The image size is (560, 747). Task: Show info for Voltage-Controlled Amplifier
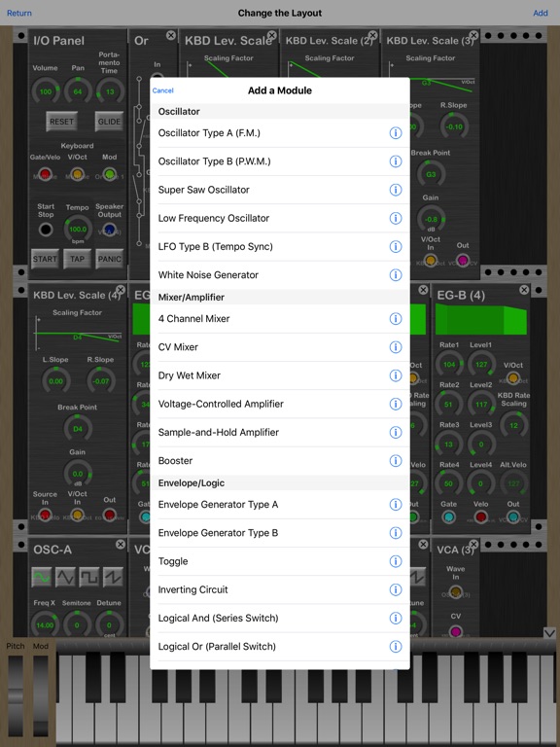pyautogui.click(x=396, y=404)
